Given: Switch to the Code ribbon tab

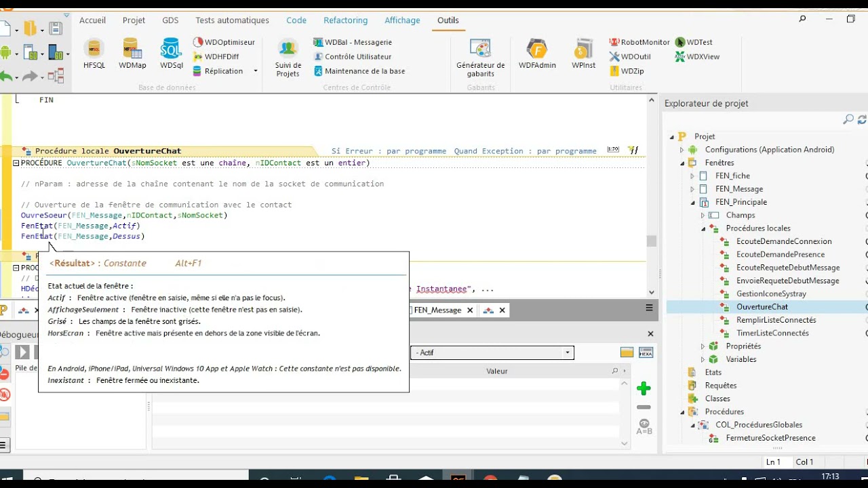Looking at the screenshot, I should click(296, 20).
